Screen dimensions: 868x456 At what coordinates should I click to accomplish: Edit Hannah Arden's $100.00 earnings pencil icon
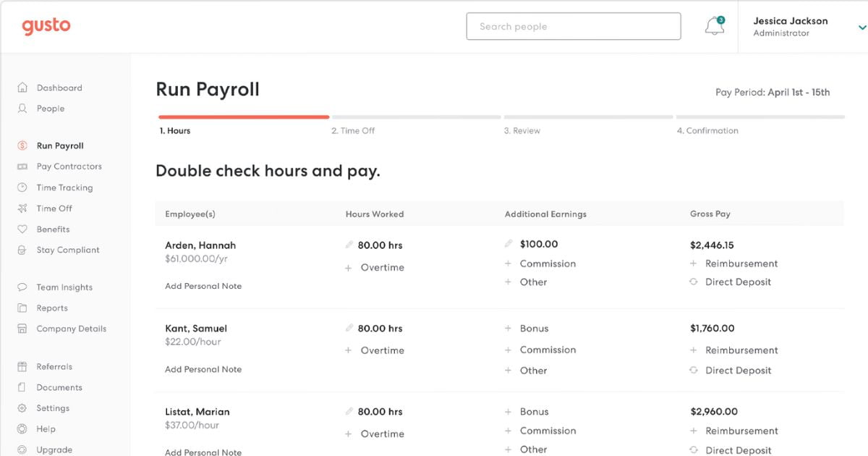(509, 244)
